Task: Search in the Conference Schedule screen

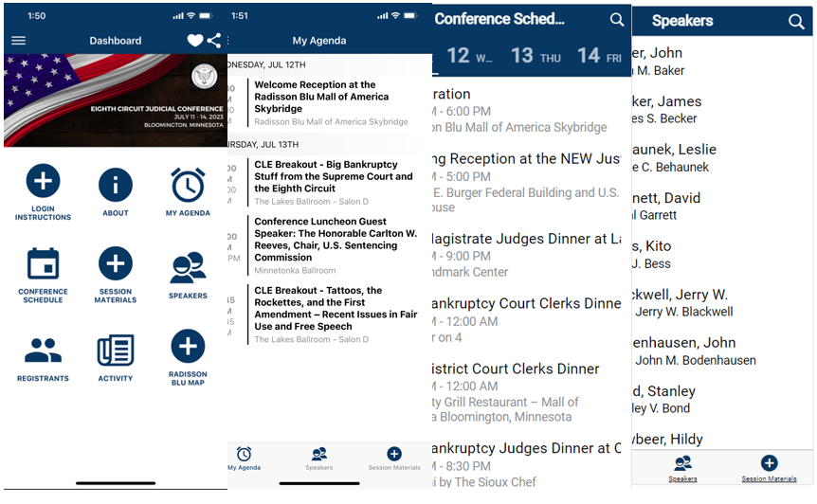Action: pos(616,20)
